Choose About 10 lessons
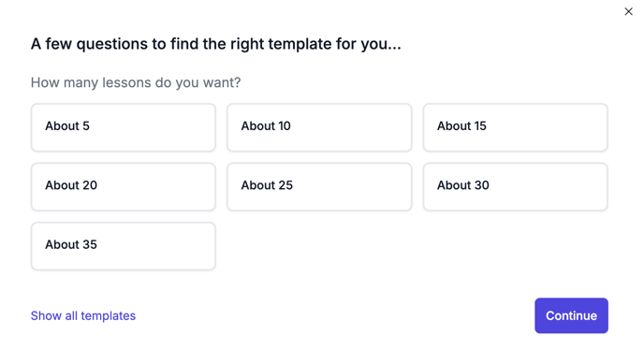This screenshot has width=644, height=350. [x=319, y=127]
